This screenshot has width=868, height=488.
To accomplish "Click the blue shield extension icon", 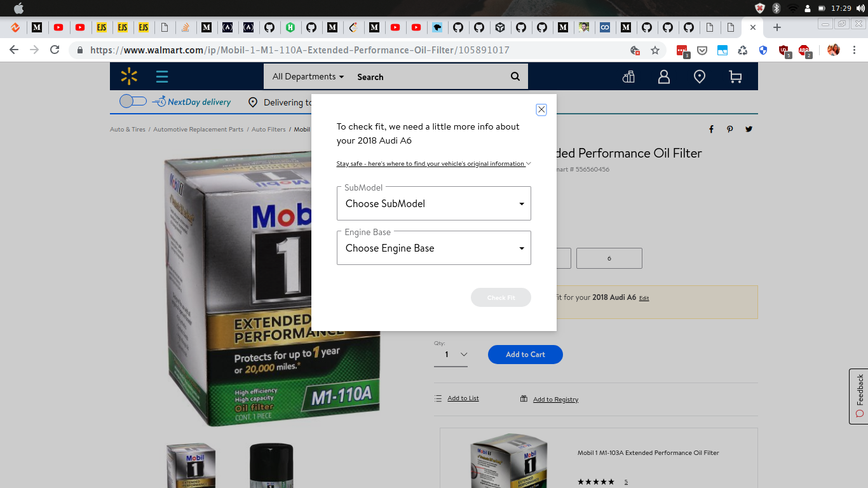I will (x=763, y=50).
